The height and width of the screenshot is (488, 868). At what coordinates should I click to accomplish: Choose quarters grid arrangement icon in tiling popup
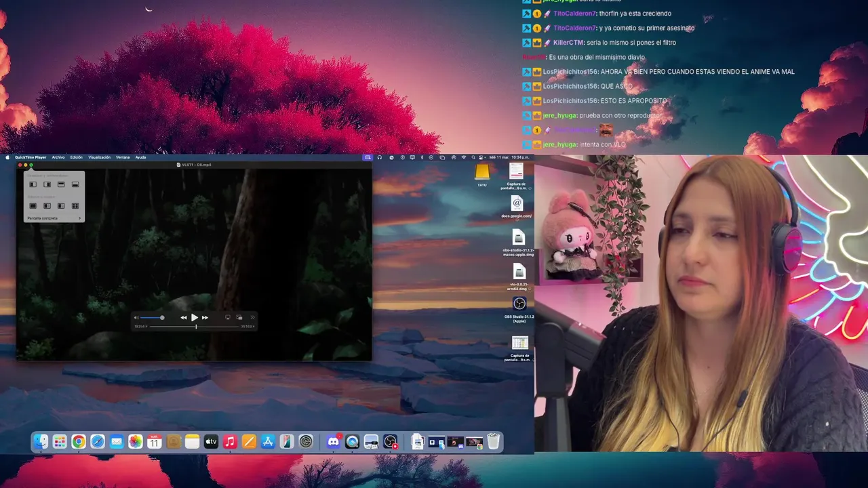click(x=75, y=205)
